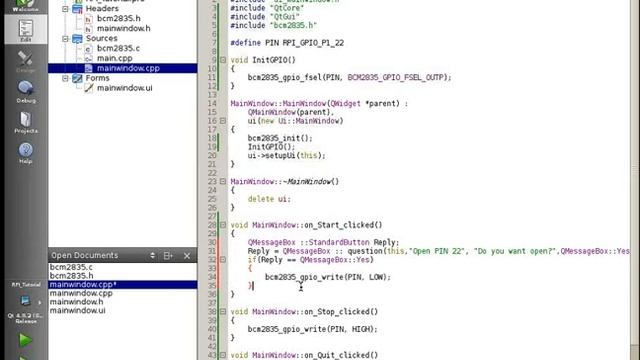The width and height of the screenshot is (640, 360).
Task: Open the build target selector monitor icon
Action: [x=25, y=301]
